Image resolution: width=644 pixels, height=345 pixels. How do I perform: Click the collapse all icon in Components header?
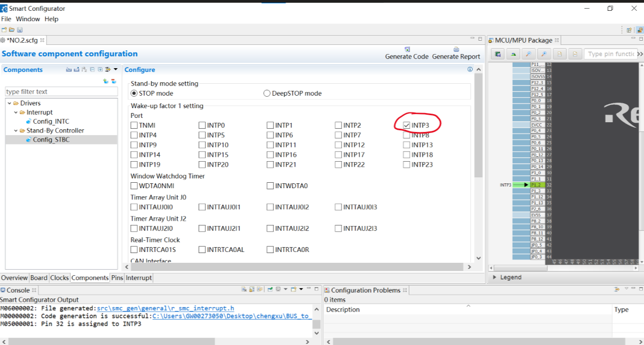[x=92, y=70]
